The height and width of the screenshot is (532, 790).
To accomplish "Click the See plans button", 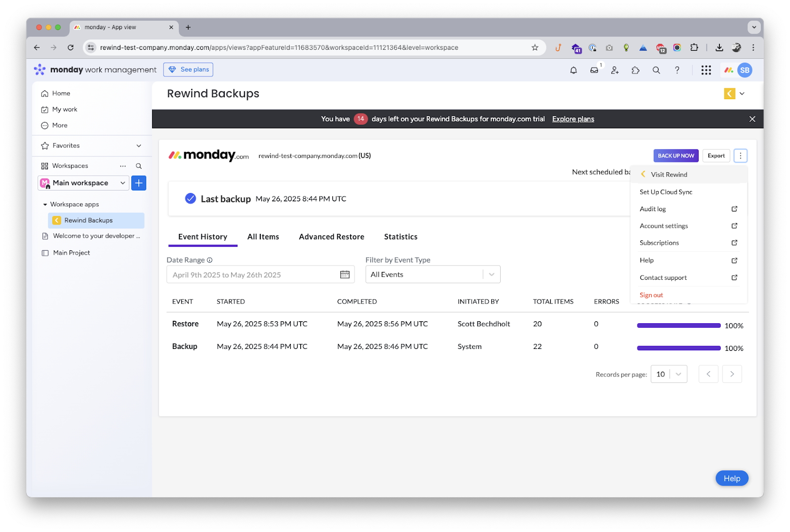I will 188,70.
